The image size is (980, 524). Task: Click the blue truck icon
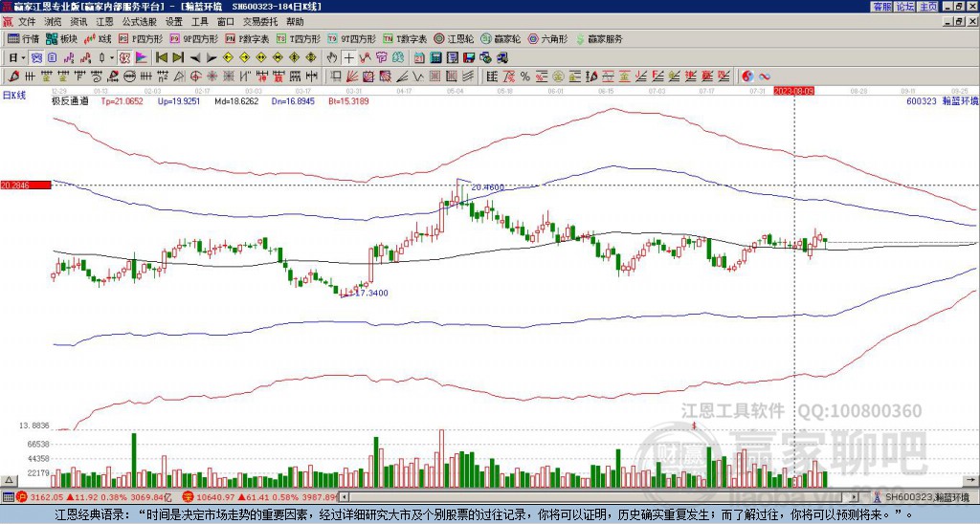(501, 58)
